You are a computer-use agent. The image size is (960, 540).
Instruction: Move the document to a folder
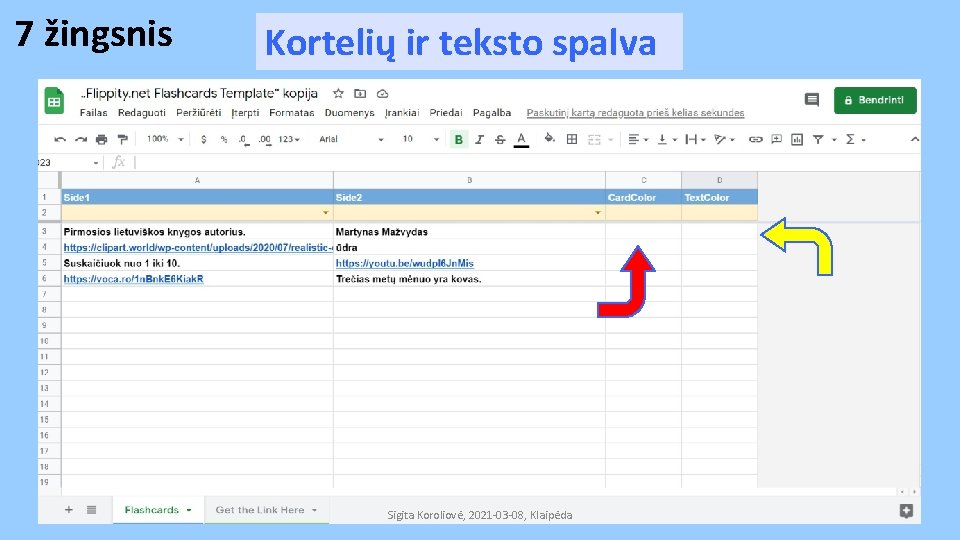point(360,94)
